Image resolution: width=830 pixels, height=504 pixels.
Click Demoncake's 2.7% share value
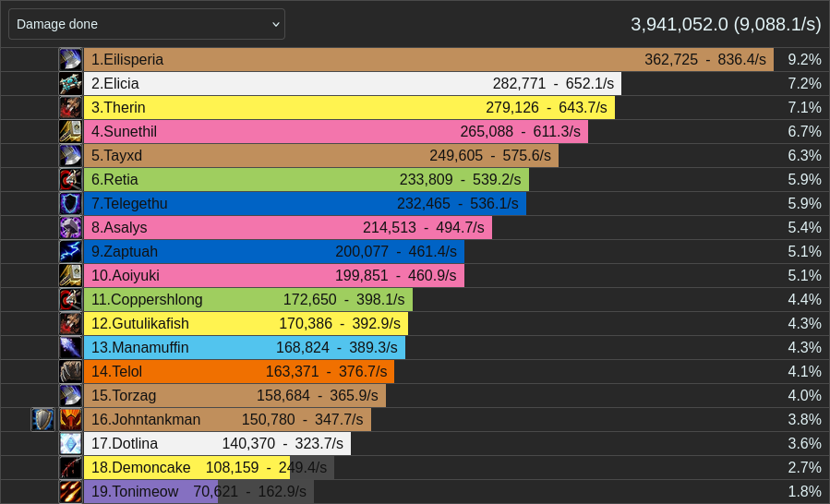(x=804, y=467)
